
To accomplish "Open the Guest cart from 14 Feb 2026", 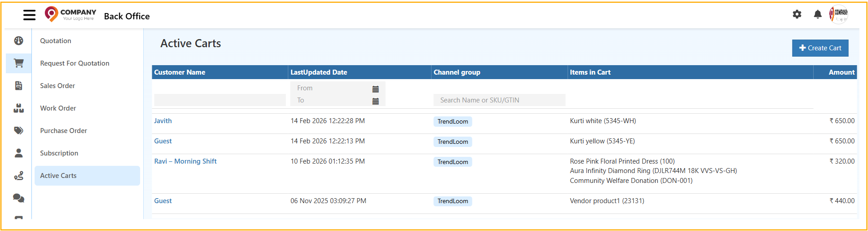I will [163, 141].
